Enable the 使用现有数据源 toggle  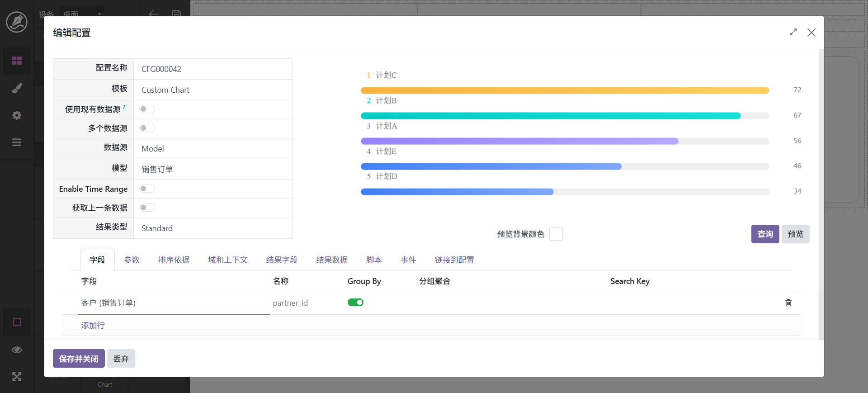pyautogui.click(x=147, y=109)
